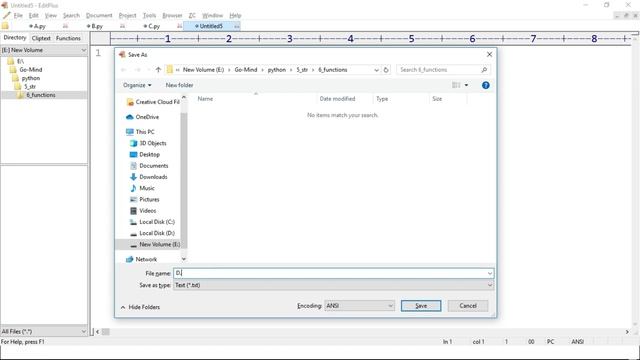This screenshot has height=360, width=640.
Task: Refresh the 6_functions folder listing
Action: pos(386,70)
